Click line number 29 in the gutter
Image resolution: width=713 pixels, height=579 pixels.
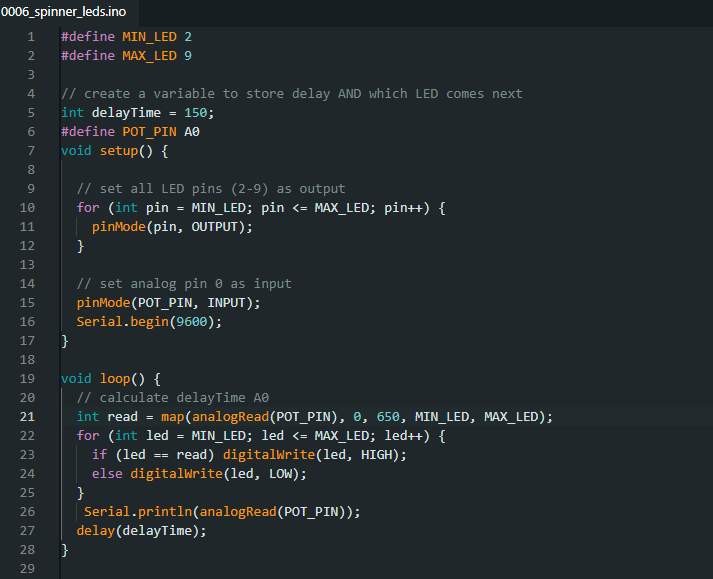point(27,569)
